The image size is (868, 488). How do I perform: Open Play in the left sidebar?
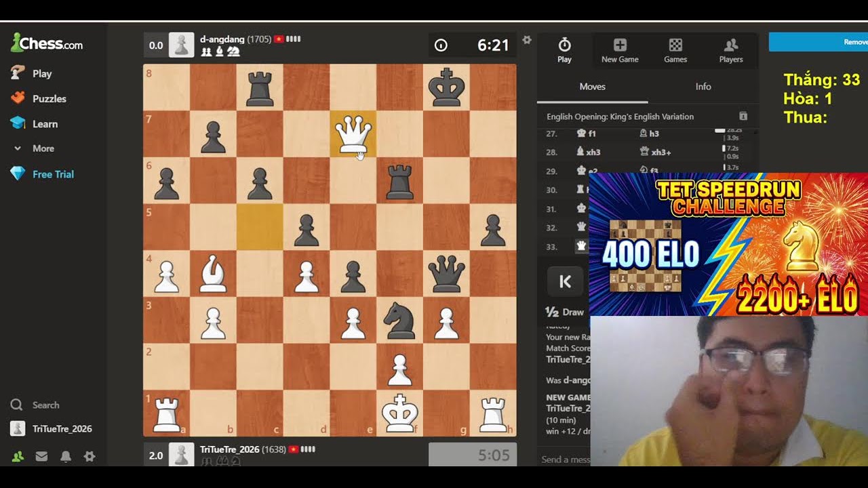click(x=32, y=73)
